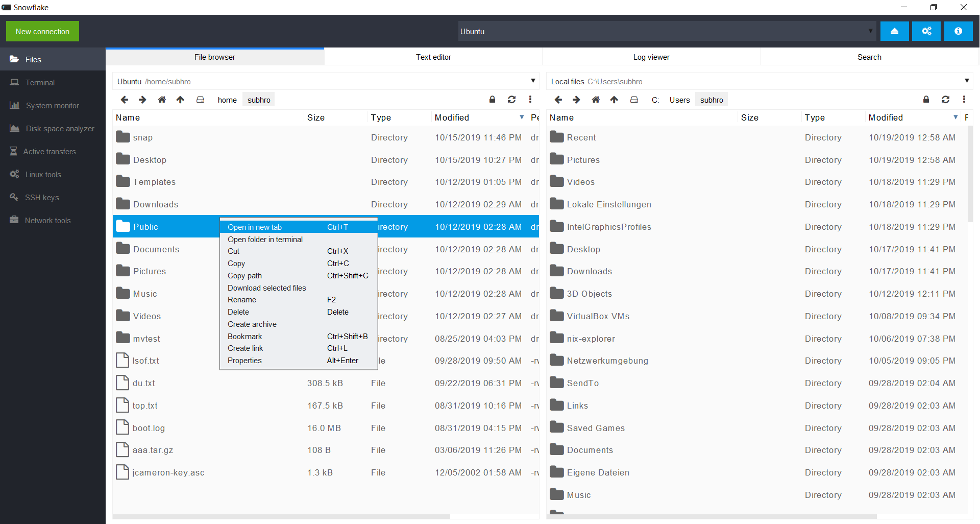Go to home folder in remote pane
980x524 pixels.
[162, 100]
